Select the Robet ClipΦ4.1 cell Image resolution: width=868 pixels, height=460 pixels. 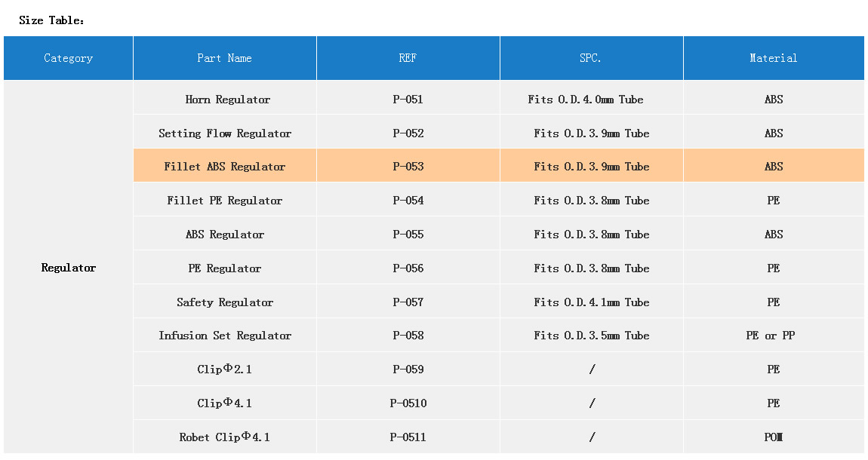225,437
